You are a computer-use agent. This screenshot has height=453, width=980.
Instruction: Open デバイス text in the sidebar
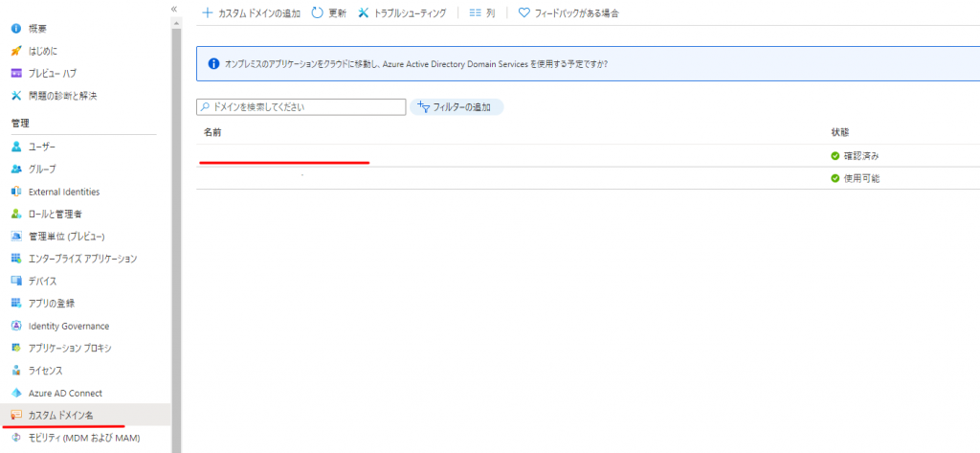42,281
